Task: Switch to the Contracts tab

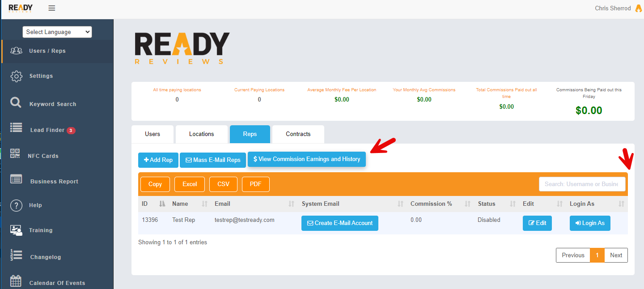Action: click(298, 134)
